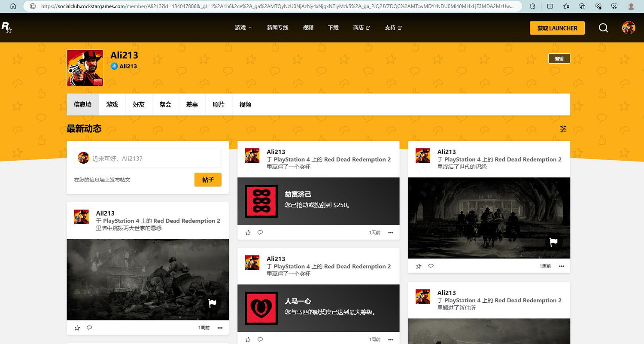Toggle the bookmark star in the address bar

[x=567, y=6]
